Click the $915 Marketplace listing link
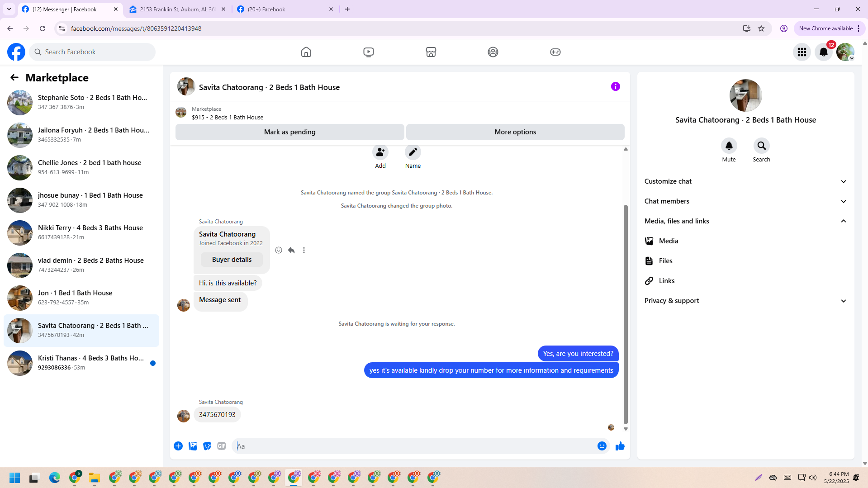868x488 pixels. [227, 117]
